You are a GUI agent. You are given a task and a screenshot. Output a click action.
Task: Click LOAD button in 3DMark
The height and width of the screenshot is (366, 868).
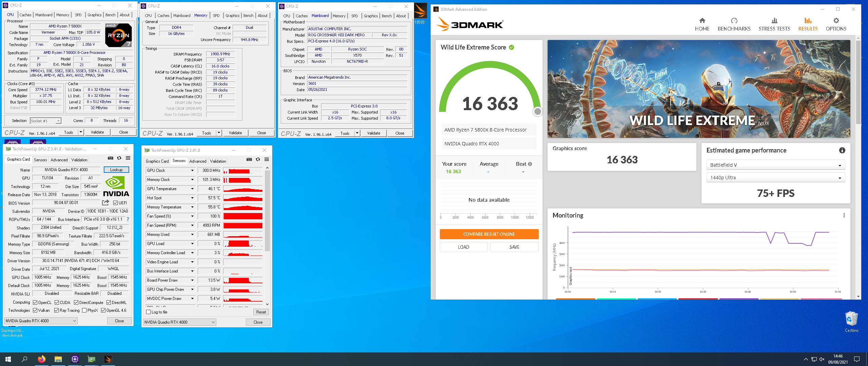pos(463,247)
